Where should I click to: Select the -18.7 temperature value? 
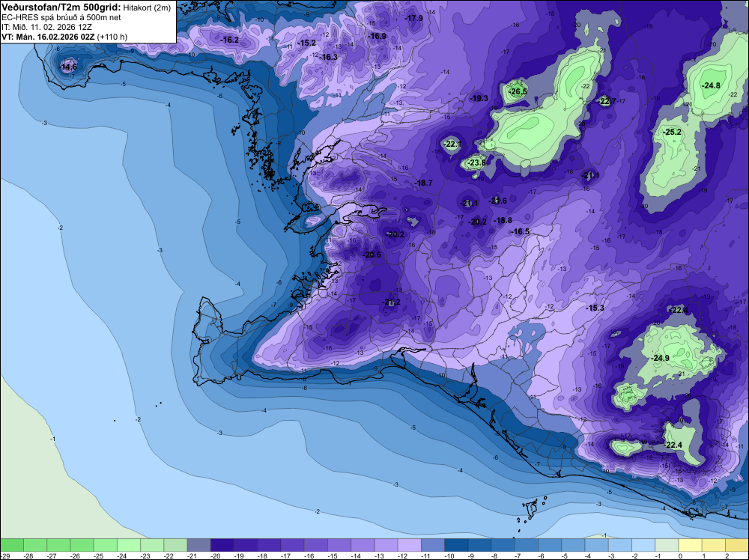tap(423, 183)
